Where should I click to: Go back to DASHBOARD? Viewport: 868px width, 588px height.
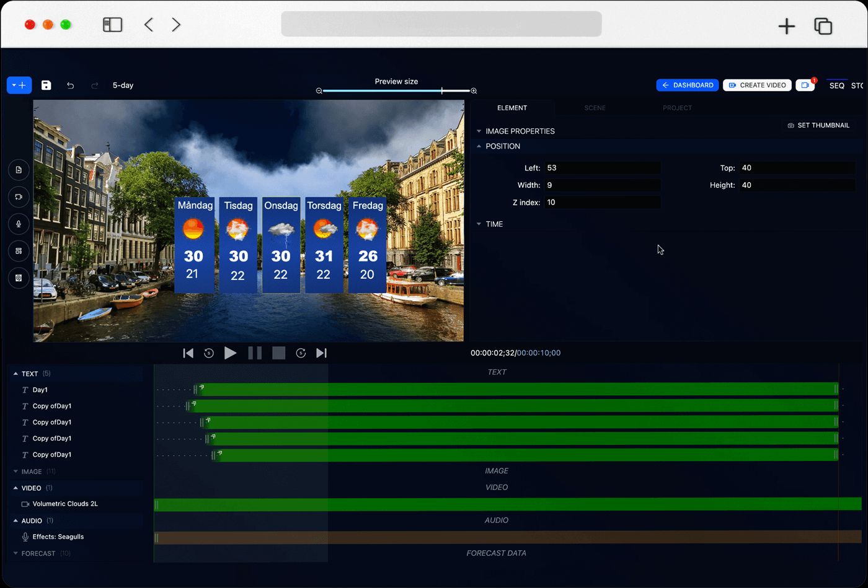(688, 86)
